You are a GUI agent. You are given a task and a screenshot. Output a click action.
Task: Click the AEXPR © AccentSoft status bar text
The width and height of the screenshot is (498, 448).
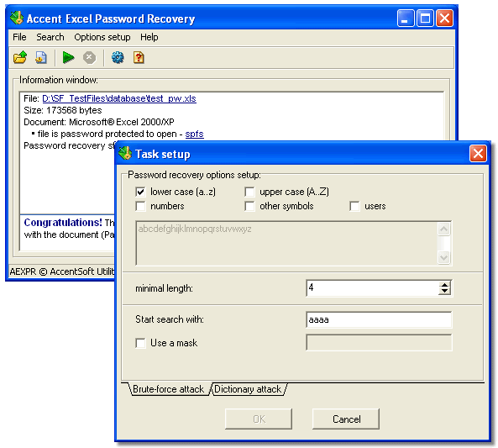coord(62,271)
